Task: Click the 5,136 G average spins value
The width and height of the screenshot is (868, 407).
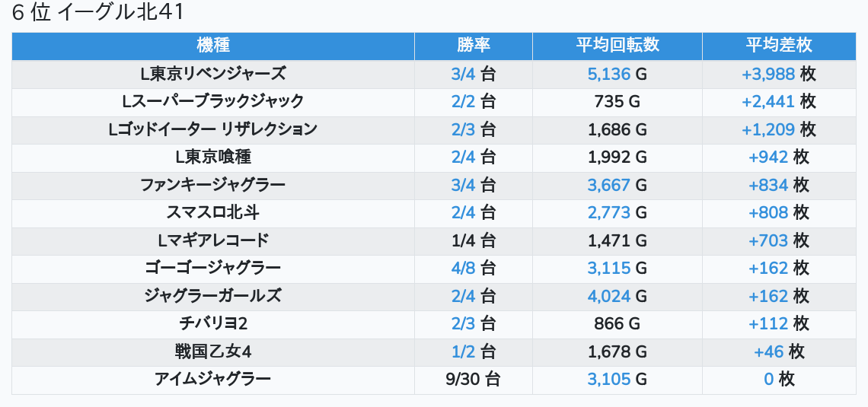Action: pos(609,74)
